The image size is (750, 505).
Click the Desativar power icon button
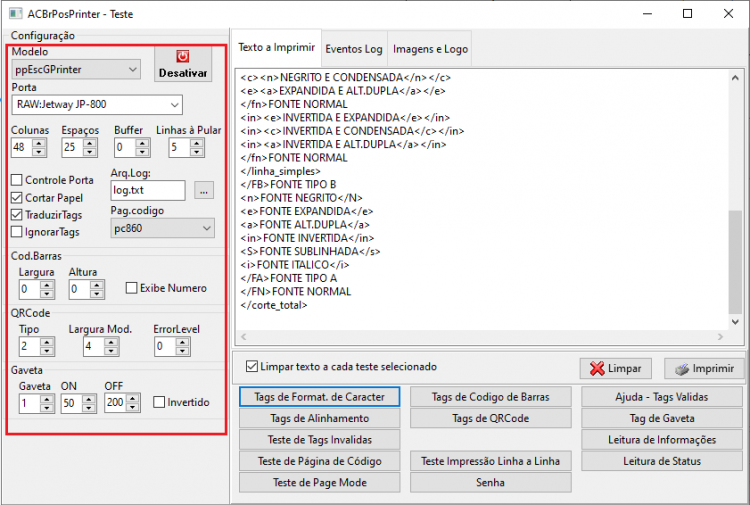tap(183, 64)
